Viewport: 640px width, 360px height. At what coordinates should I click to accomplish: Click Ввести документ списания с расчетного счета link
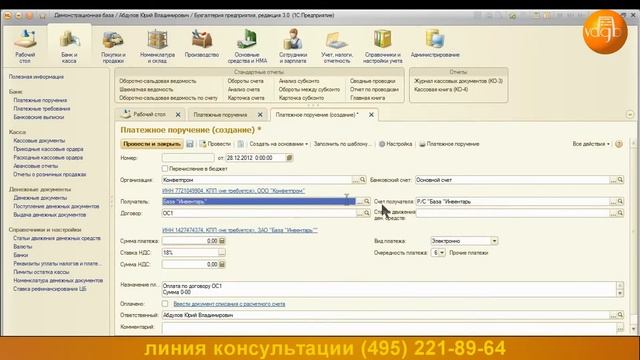(x=229, y=304)
